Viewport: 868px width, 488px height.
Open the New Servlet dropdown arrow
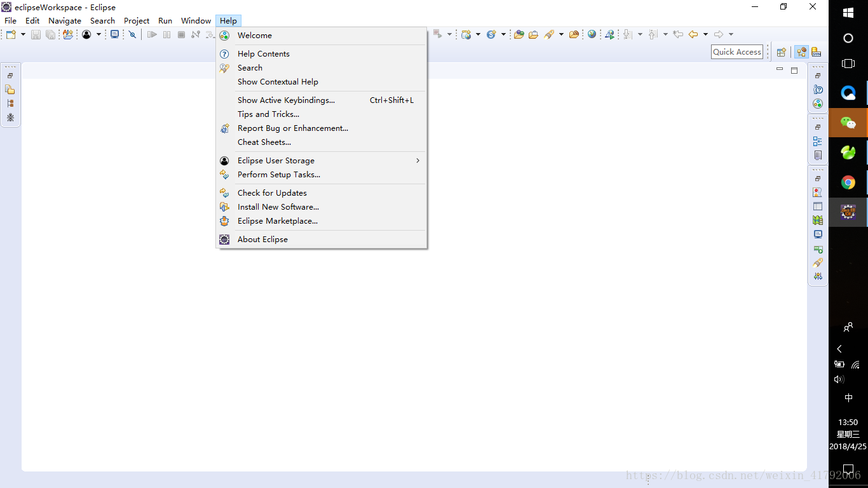pyautogui.click(x=503, y=34)
